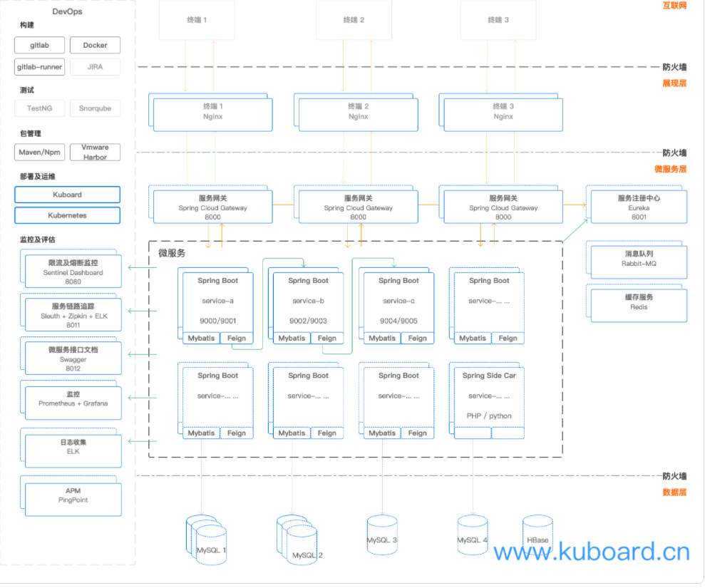The image size is (705, 588).
Task: Open the gitlab tool entry
Action: click(x=39, y=45)
